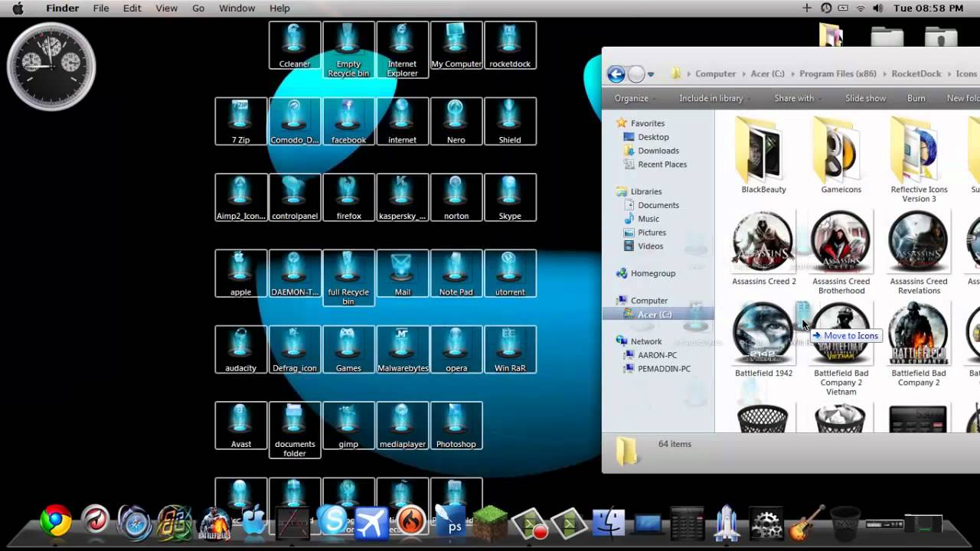Select Assassins Creed Brotherhood icon file

(x=841, y=253)
